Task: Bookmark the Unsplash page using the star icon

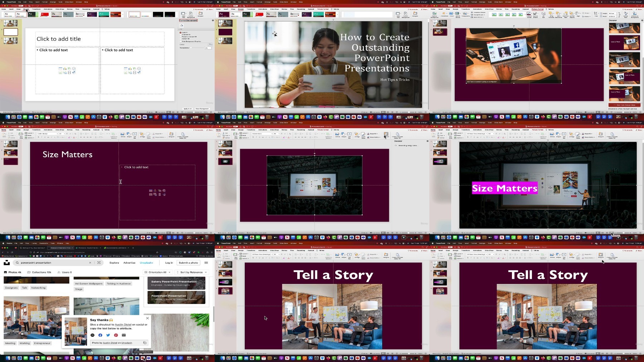Action: click(157, 252)
